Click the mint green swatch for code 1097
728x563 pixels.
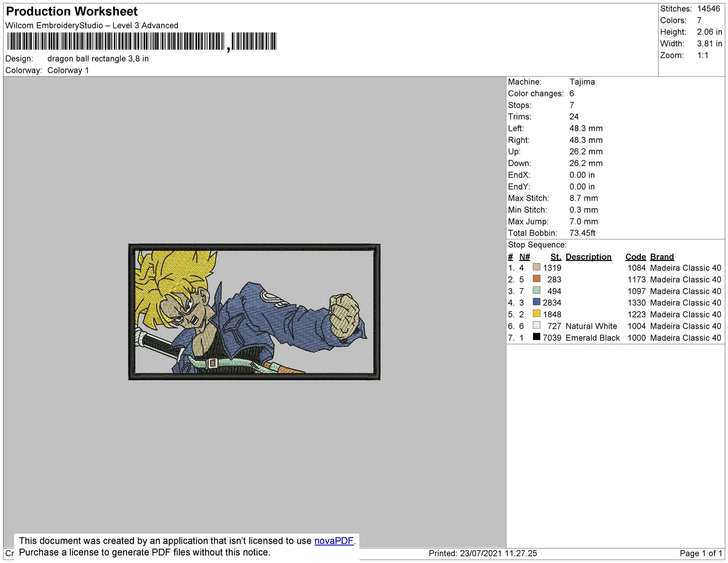click(x=537, y=290)
